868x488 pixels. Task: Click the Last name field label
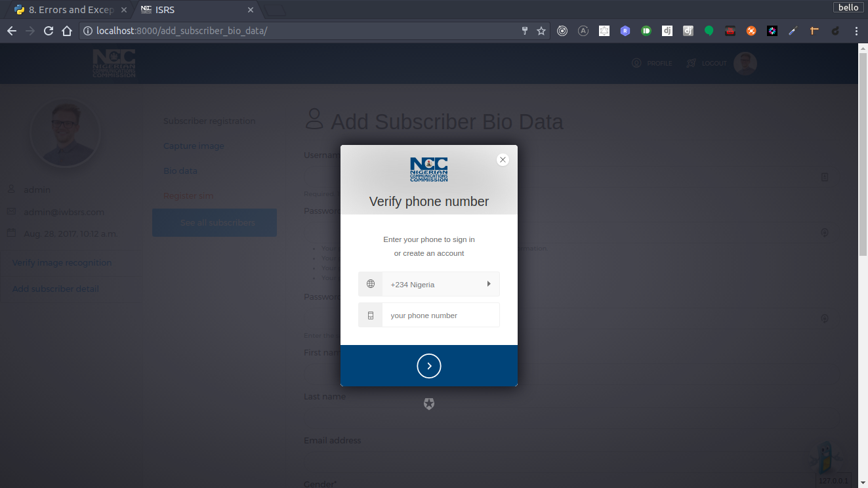325,396
